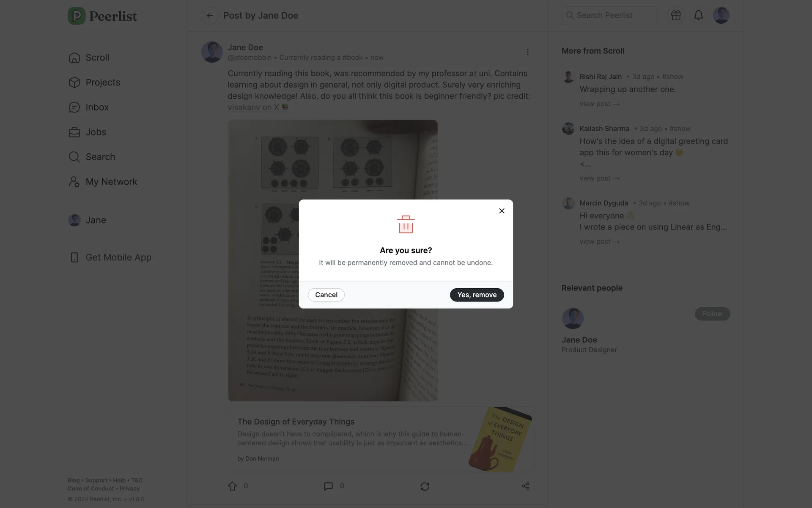Click the back arrow beside Post by Jane Doe

pyautogui.click(x=209, y=16)
